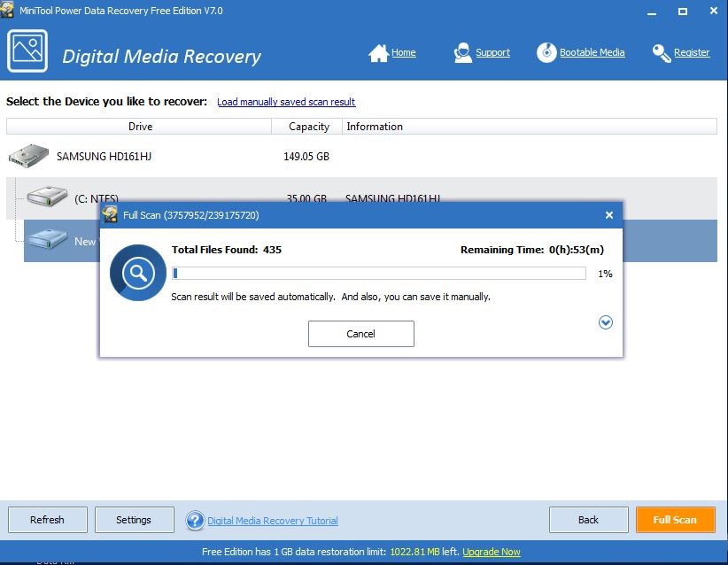The height and width of the screenshot is (565, 728).
Task: Click the MiniTool app icon in title bar
Action: 7,10
